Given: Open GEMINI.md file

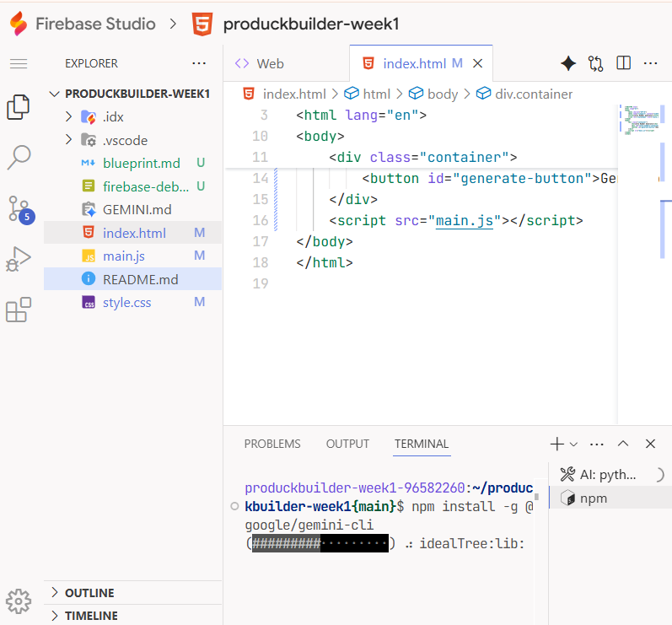Looking at the screenshot, I should pos(133,210).
